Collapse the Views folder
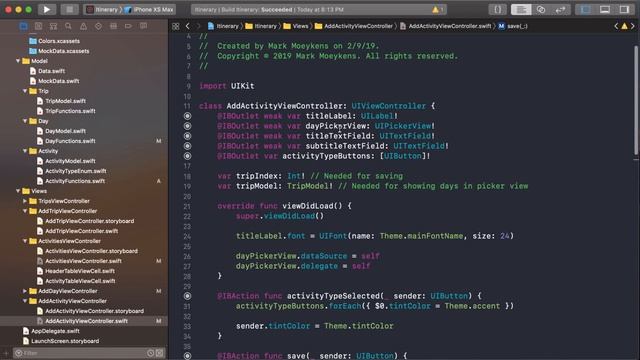This screenshot has height=360, width=640. pos(18,191)
